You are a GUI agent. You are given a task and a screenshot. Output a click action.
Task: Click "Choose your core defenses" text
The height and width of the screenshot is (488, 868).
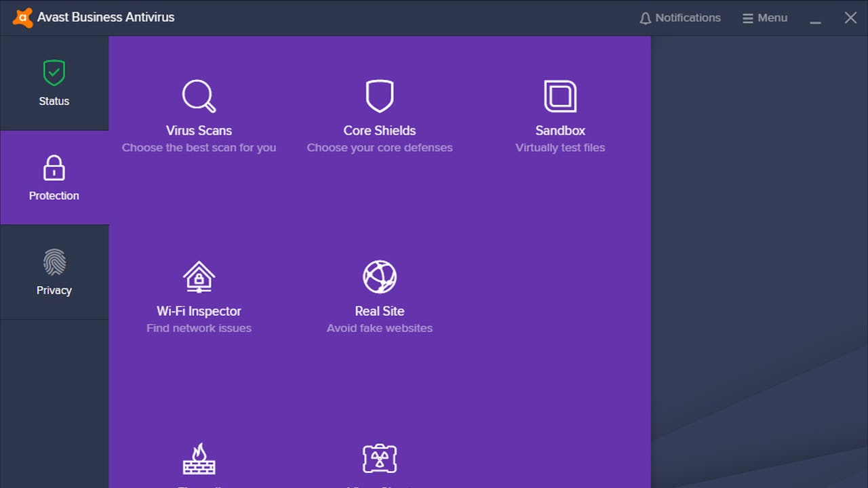click(380, 148)
